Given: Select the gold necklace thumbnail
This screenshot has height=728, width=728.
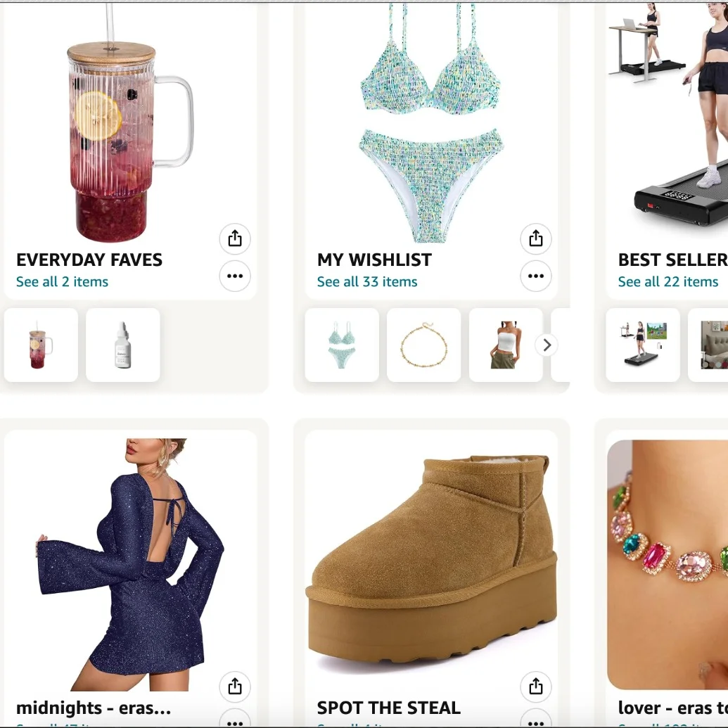Looking at the screenshot, I should 424,345.
